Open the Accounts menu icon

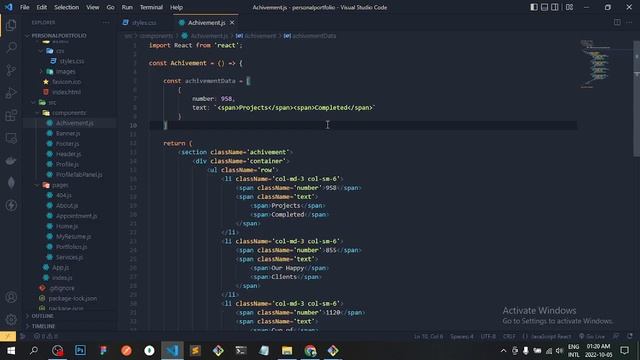[x=11, y=297]
